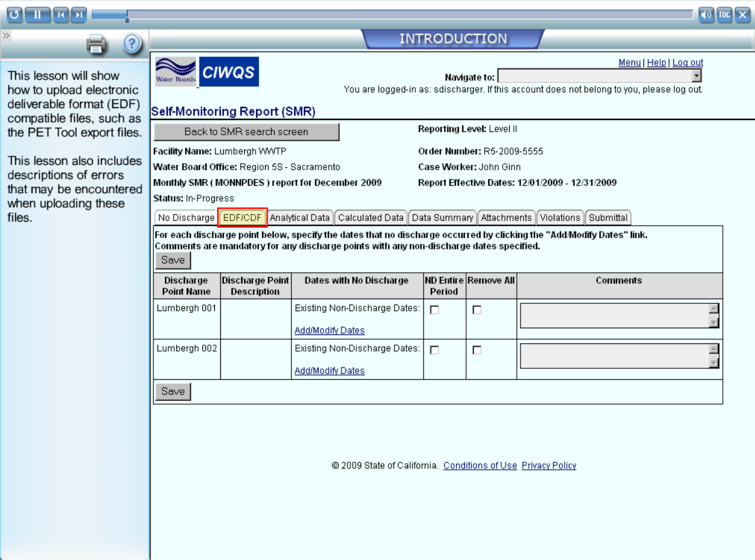755x560 pixels.
Task: Open the help question mark icon
Action: (131, 44)
